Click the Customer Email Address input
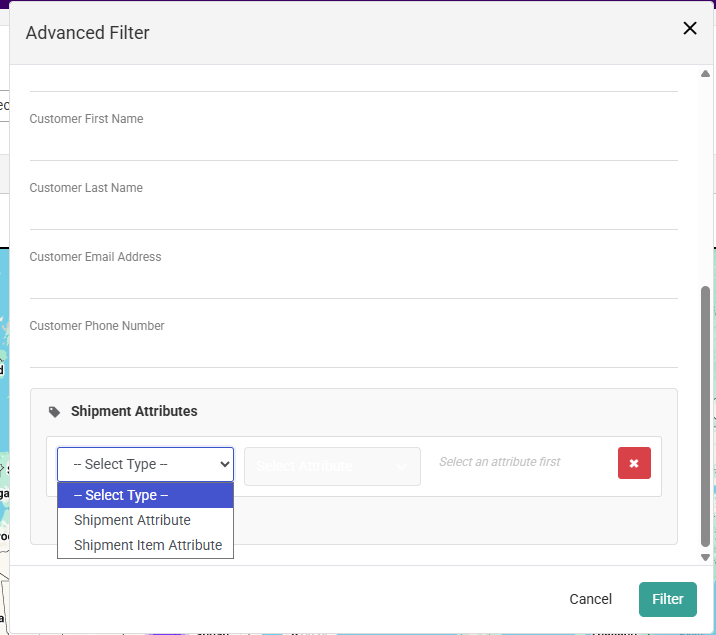716x635 pixels. 353,282
